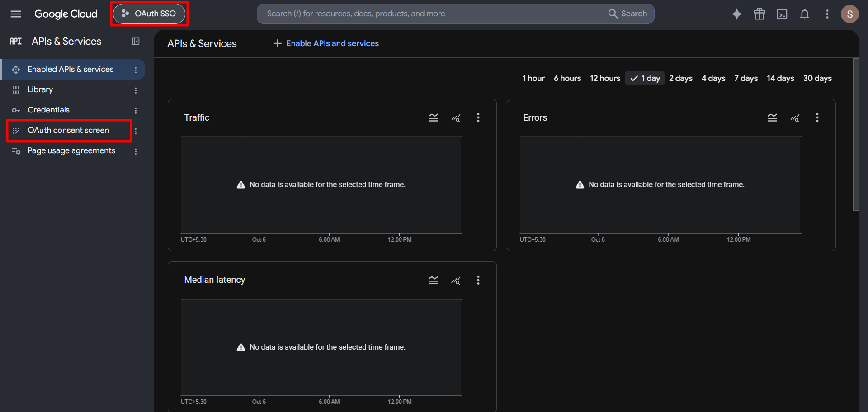Focus the resource search field
Image resolution: width=868 pixels, height=412 pixels.
pos(434,14)
